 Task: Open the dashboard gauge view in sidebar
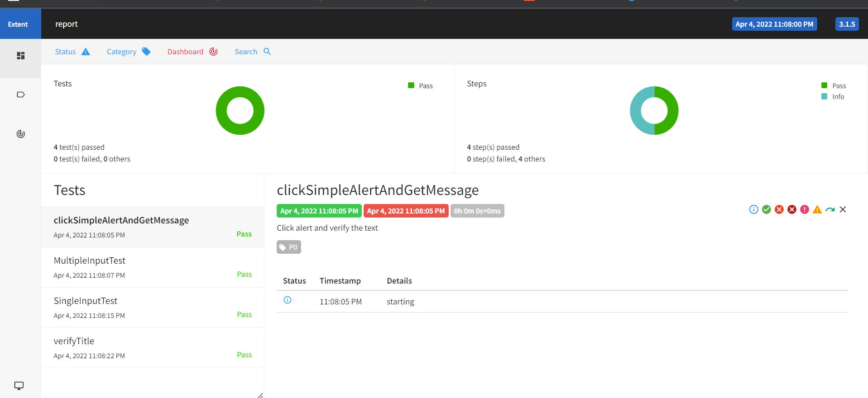(x=20, y=134)
